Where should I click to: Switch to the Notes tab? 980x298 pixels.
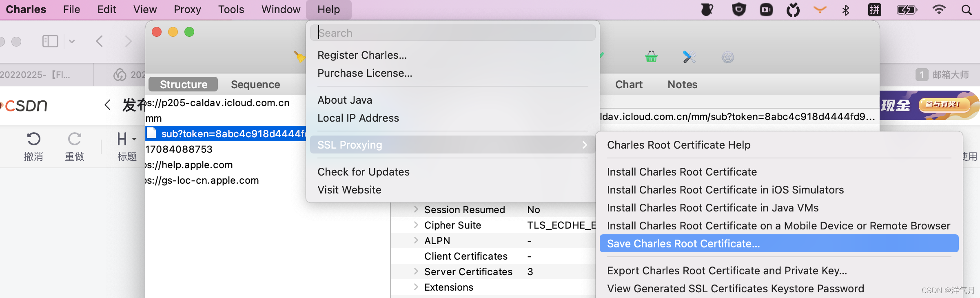pyautogui.click(x=682, y=85)
